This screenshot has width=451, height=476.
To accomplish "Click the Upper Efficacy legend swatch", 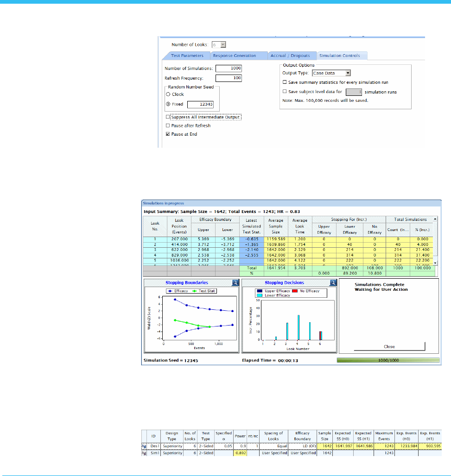I will pos(260,291).
